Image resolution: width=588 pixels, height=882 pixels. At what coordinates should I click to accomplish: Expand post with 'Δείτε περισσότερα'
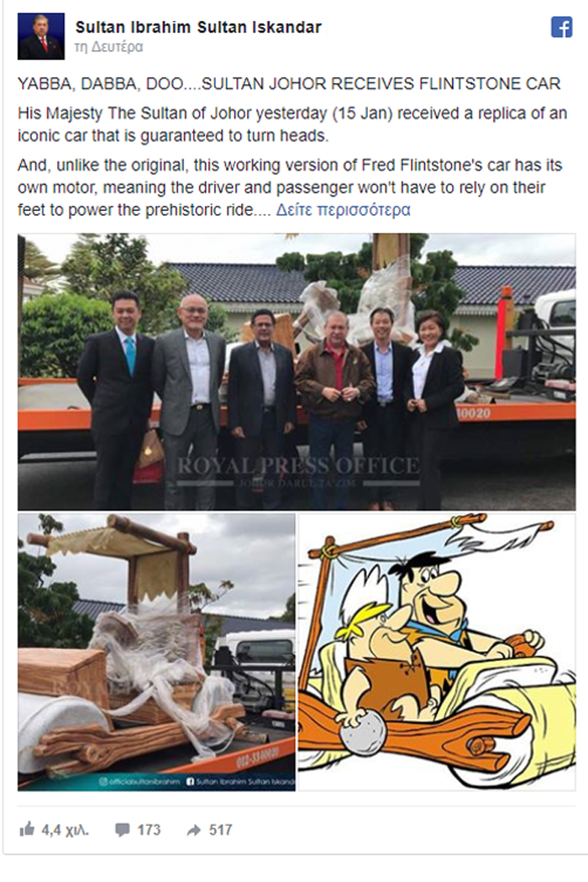coord(343,210)
